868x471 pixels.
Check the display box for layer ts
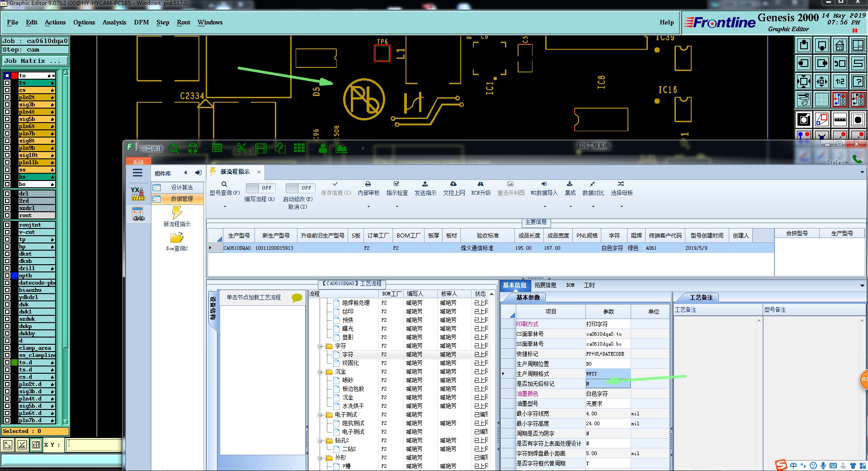click(7, 83)
